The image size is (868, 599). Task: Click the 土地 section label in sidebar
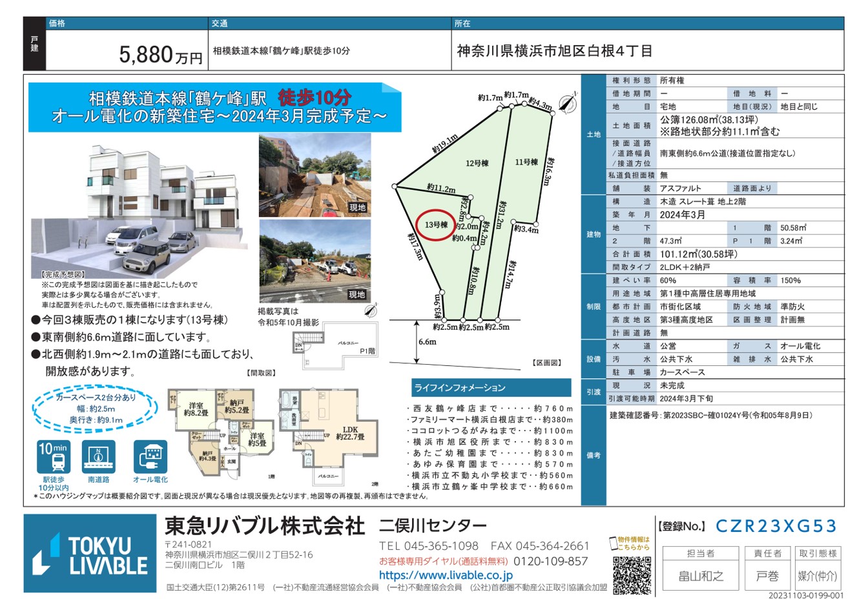(594, 134)
